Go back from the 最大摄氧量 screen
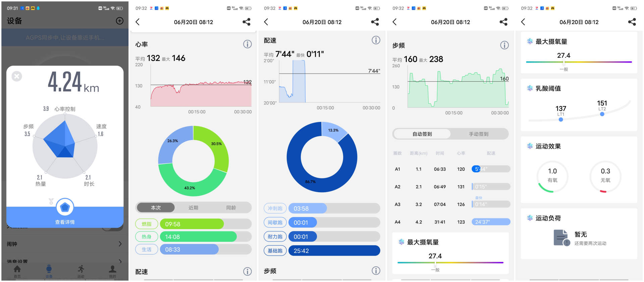The image size is (644, 282). click(523, 22)
